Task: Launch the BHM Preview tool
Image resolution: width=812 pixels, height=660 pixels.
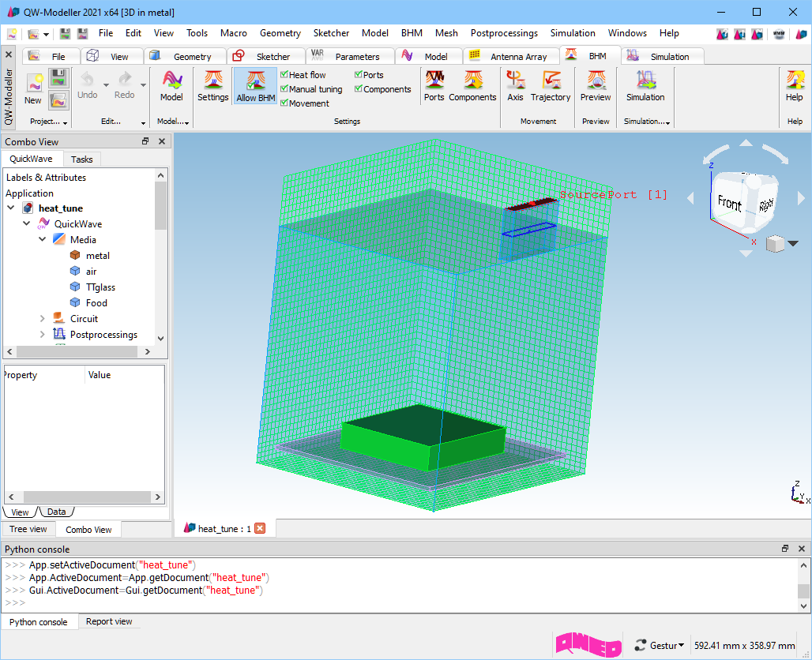Action: pos(596,86)
